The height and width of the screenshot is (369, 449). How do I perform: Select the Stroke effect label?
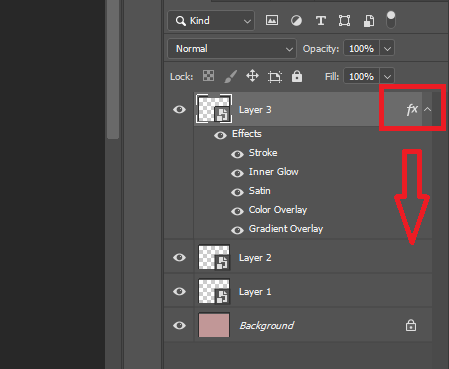click(263, 153)
